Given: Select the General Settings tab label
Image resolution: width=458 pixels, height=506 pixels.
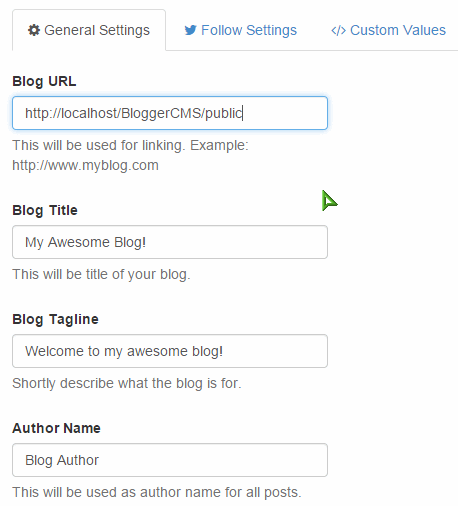Looking at the screenshot, I should (x=97, y=30).
